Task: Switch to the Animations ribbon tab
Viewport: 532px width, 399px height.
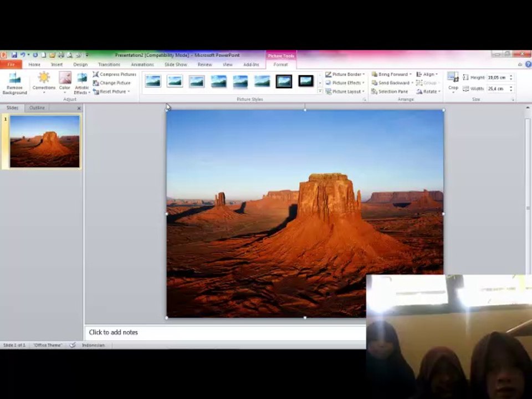Action: tap(142, 64)
